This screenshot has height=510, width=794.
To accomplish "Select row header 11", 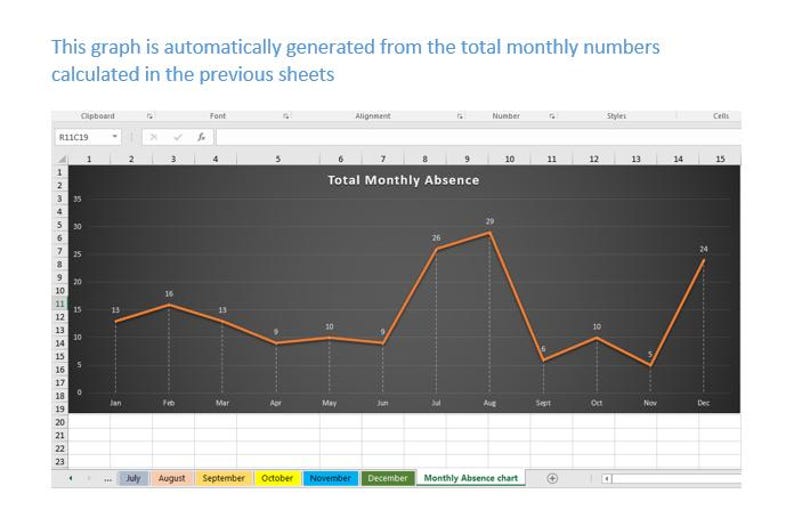I will [x=60, y=304].
